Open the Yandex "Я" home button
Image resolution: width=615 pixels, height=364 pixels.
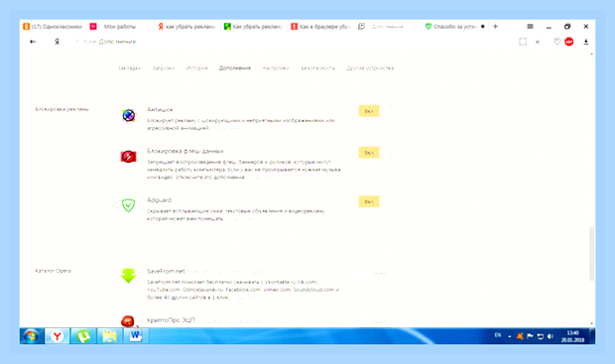click(x=57, y=42)
